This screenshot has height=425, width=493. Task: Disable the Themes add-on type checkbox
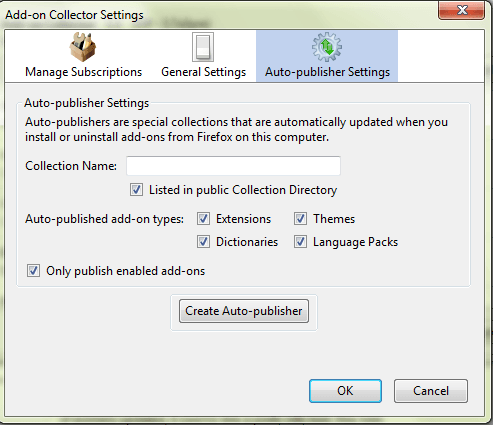[300, 219]
